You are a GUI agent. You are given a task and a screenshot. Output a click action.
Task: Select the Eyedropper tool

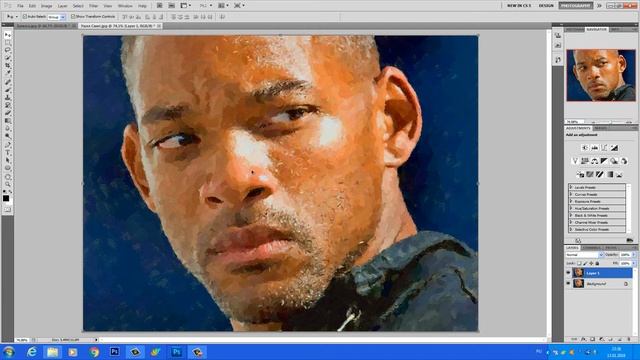[x=7, y=73]
